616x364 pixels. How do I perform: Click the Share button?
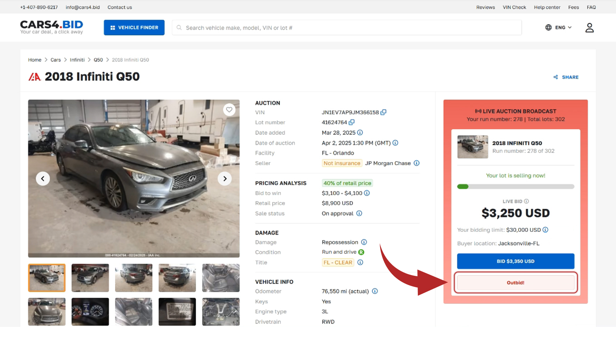[566, 77]
